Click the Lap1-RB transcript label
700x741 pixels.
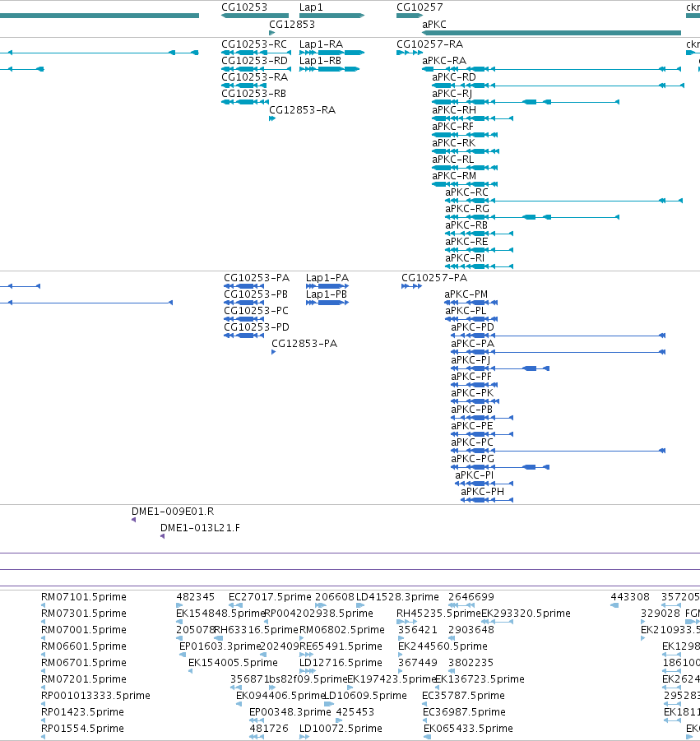point(320,61)
